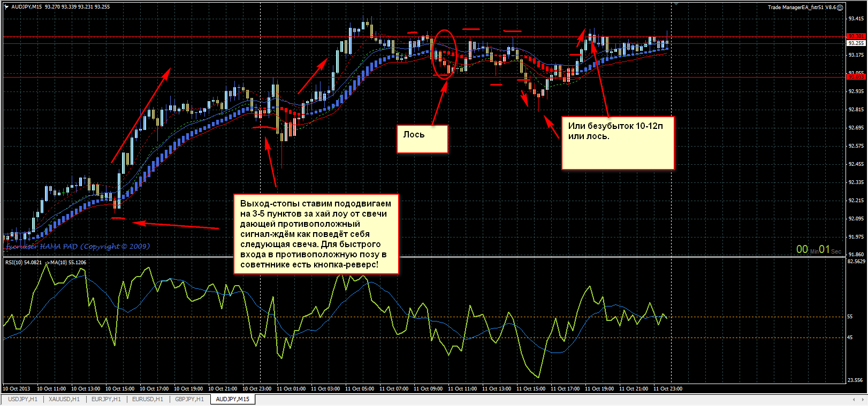This screenshot has height=406, width=868.
Task: Click the chart shift triangle marker at top
Action: [676, 4]
